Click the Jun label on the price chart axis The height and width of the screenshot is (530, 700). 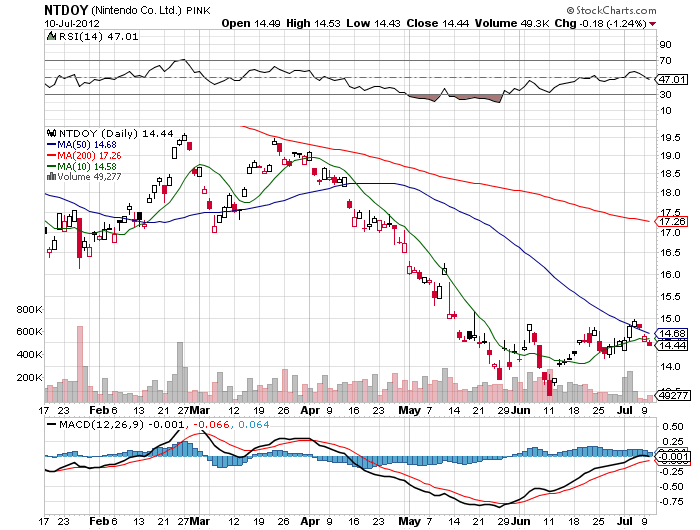[x=521, y=410]
